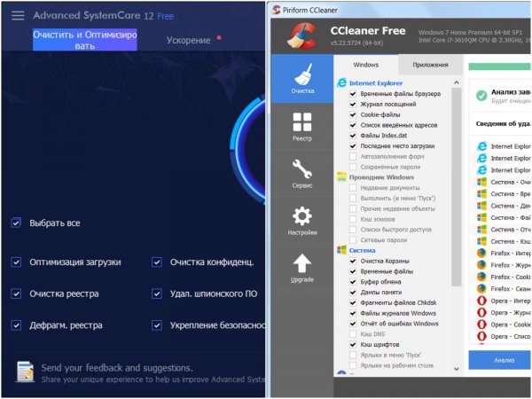
Task: Enable Недавние документы checkbox
Action: pyautogui.click(x=353, y=187)
